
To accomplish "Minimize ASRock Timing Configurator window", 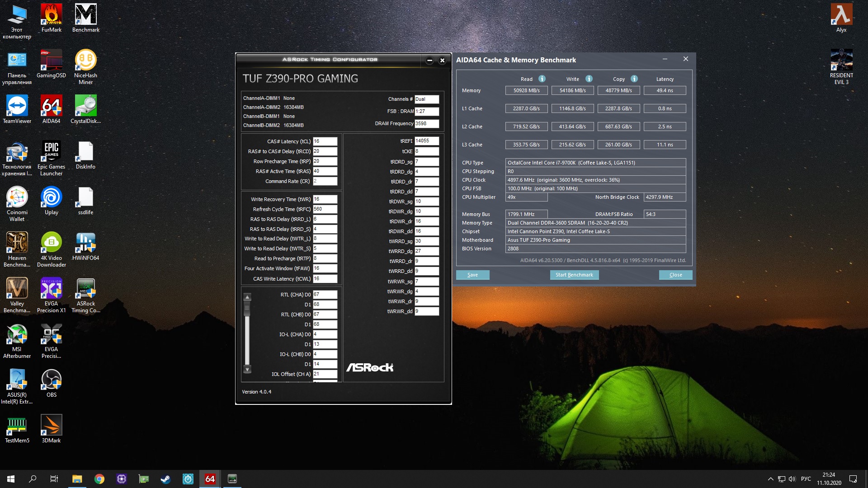I will coord(429,61).
